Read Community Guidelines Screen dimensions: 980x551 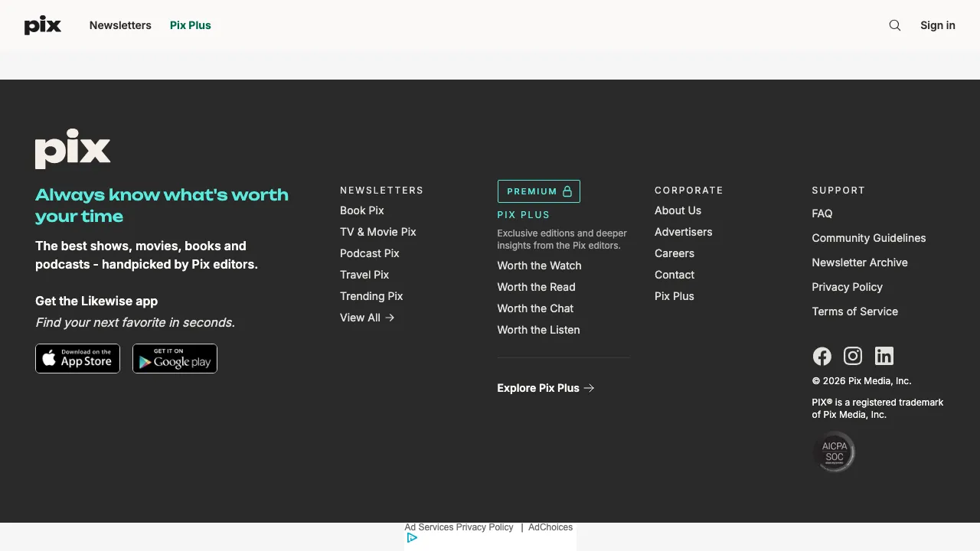tap(869, 238)
